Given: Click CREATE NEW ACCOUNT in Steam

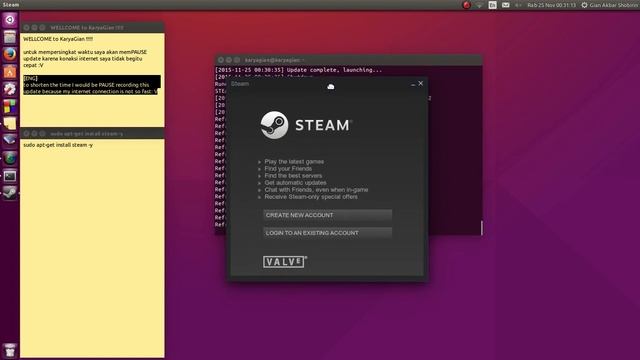Looking at the screenshot, I should pyautogui.click(x=327, y=215).
